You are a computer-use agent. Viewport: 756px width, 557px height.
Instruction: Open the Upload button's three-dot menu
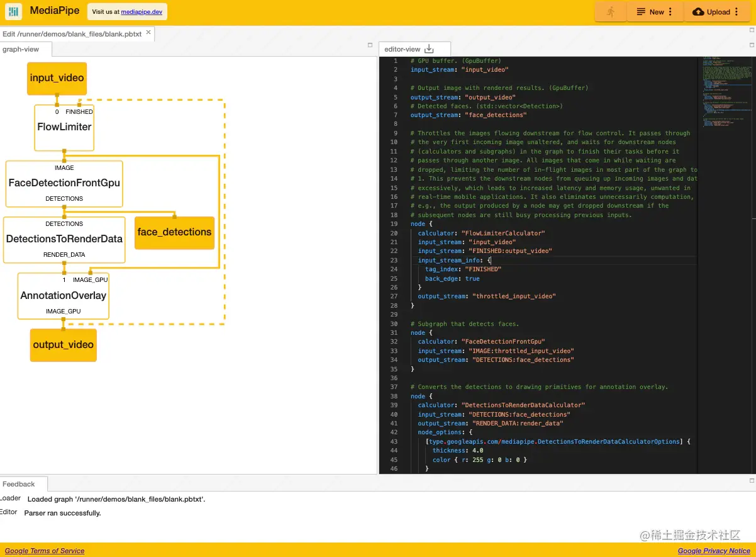[x=737, y=12]
